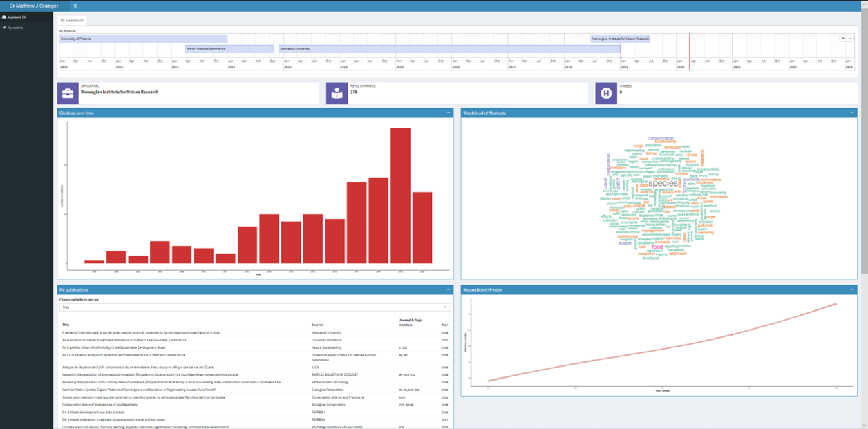Click the briefcase affiliation icon
The height and width of the screenshot is (429, 868).
pyautogui.click(x=68, y=93)
